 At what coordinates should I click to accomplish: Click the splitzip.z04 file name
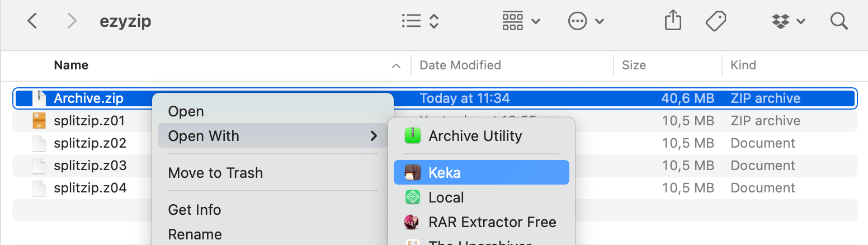pos(90,188)
